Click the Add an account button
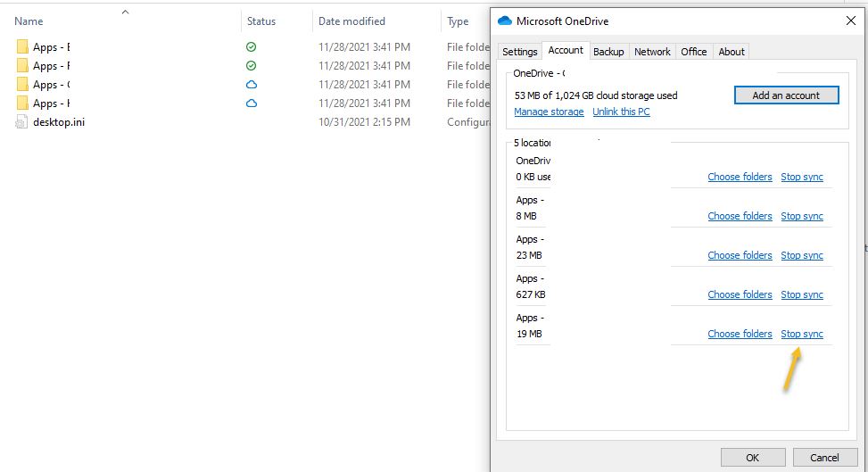The height and width of the screenshot is (472, 868). coord(786,95)
